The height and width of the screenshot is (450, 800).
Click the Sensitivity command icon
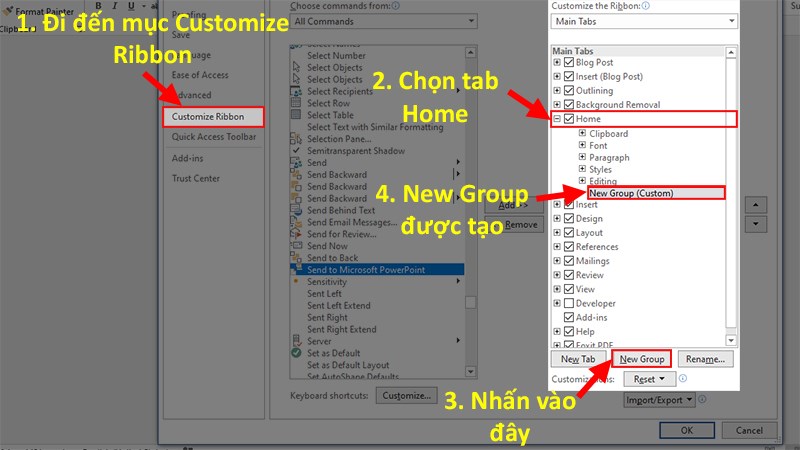[296, 281]
